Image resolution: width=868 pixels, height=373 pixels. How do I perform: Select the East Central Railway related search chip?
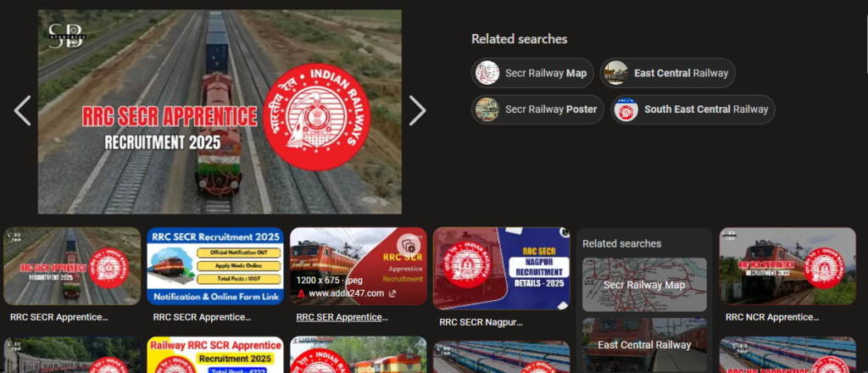click(x=667, y=73)
